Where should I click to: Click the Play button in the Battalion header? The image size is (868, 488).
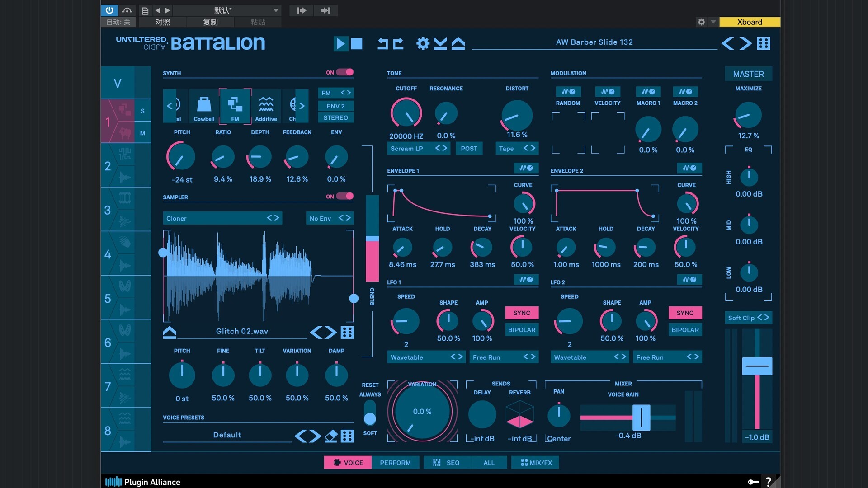pos(340,43)
